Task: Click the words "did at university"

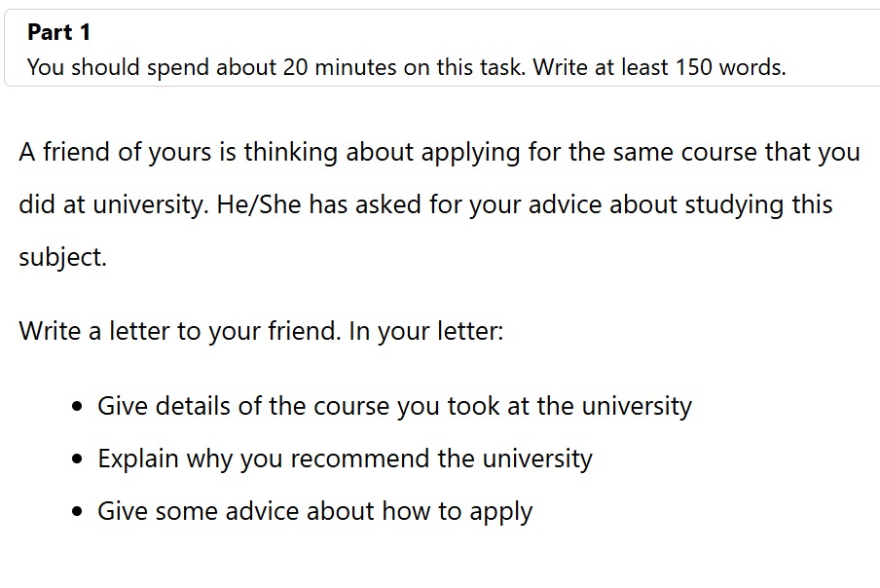Action: [x=110, y=205]
